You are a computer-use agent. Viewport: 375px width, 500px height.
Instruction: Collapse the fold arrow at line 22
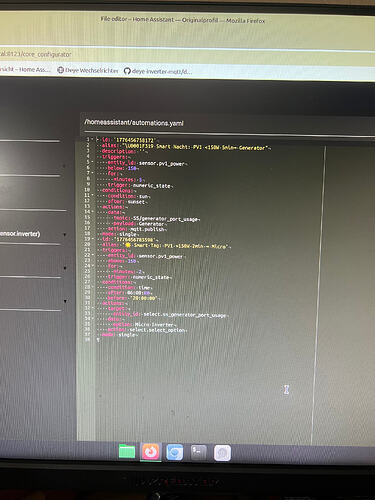tap(92, 255)
